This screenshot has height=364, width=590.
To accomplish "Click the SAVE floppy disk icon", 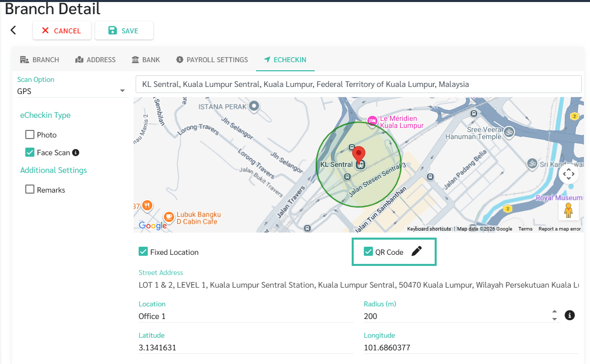I will [x=112, y=30].
